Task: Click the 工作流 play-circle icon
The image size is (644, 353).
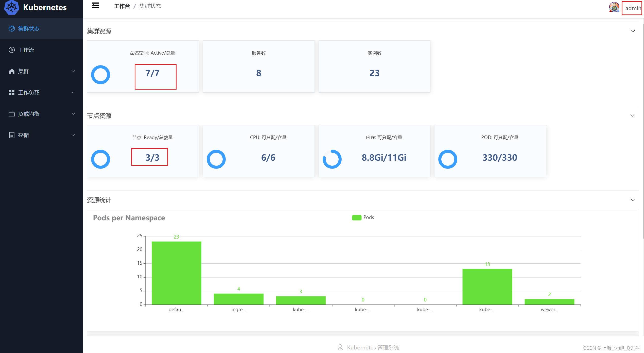Action: click(12, 50)
